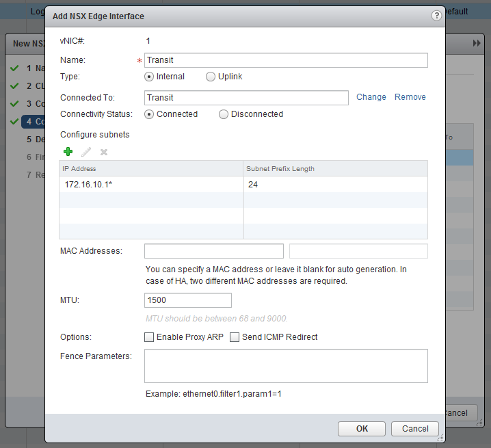Viewport: 491px width, 448px height.
Task: Choose Disconnected connectivity status
Action: (224, 114)
